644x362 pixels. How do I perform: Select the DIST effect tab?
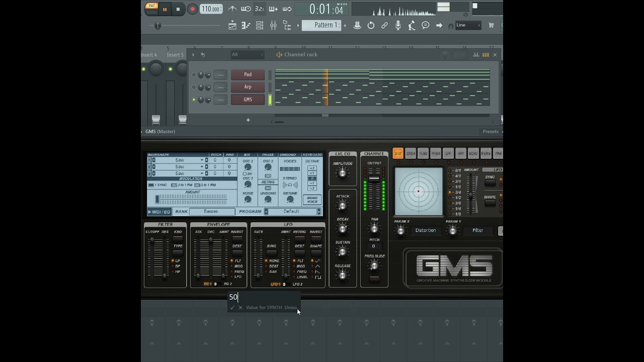398,154
